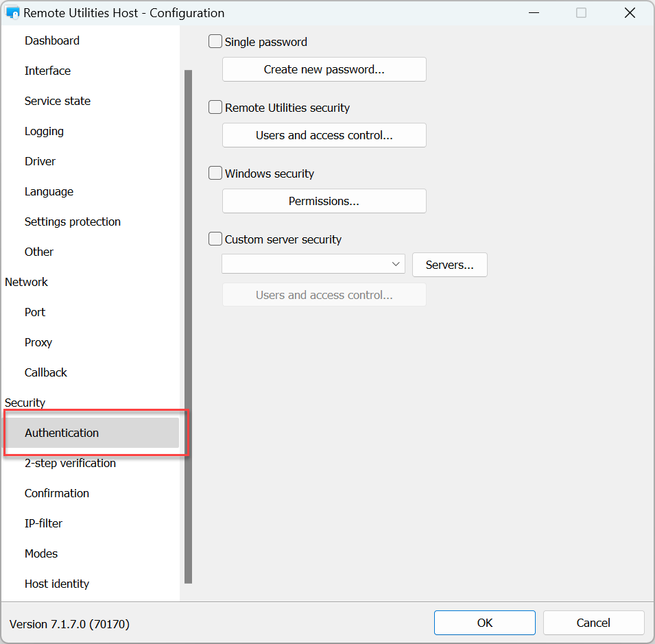
Task: Open the Host identity page
Action: pos(57,584)
